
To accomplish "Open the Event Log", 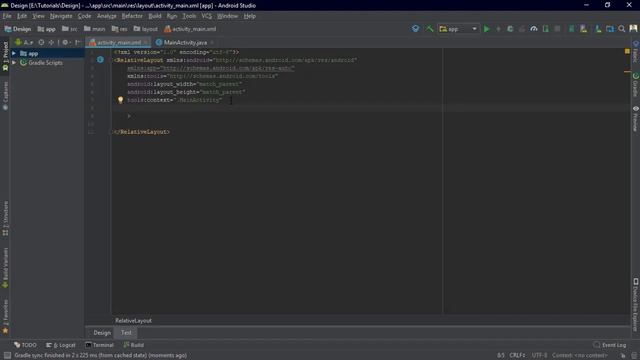I will tap(609, 345).
